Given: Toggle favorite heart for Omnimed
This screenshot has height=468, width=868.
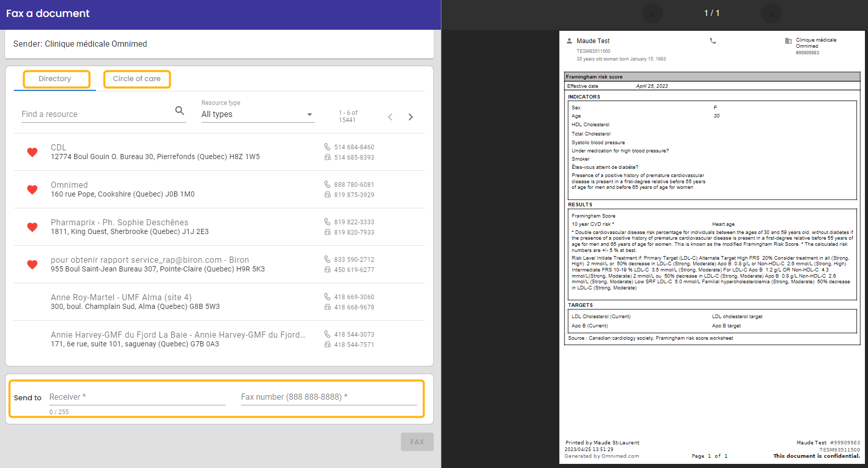Looking at the screenshot, I should [32, 189].
